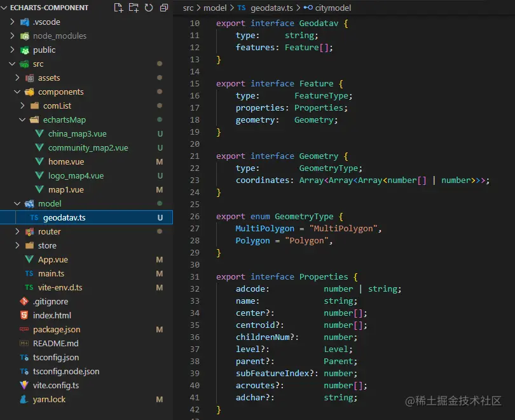Open tsconfig.node.json file
The height and width of the screenshot is (420, 515).
(x=66, y=372)
